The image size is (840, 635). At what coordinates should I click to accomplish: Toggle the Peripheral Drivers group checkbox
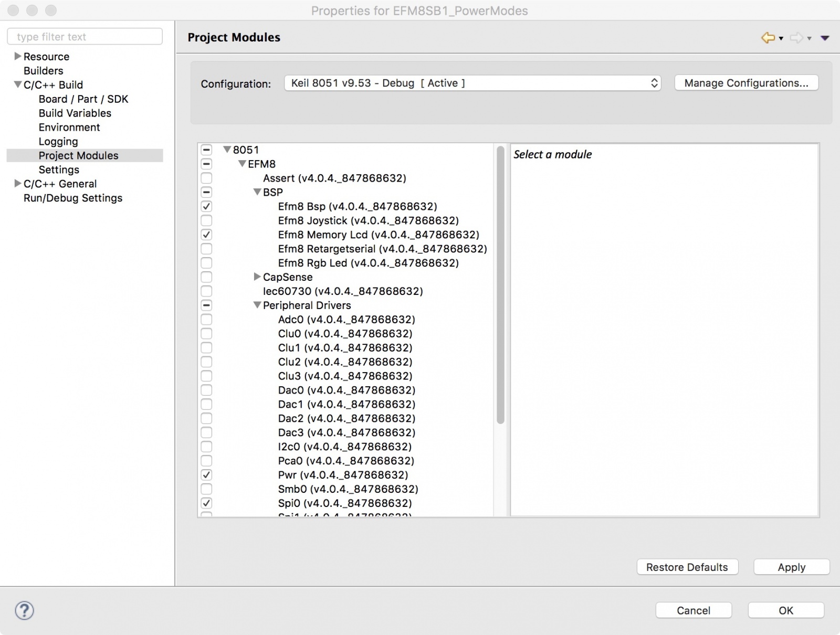[x=206, y=305]
